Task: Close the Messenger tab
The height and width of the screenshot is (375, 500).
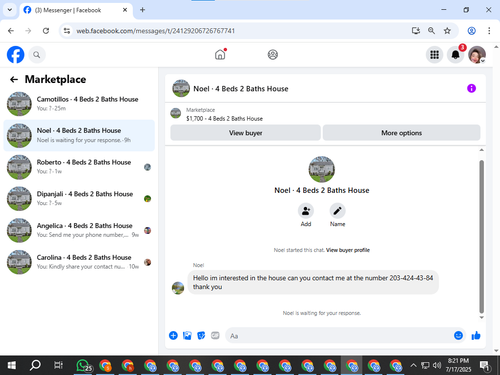Action: pos(125,10)
